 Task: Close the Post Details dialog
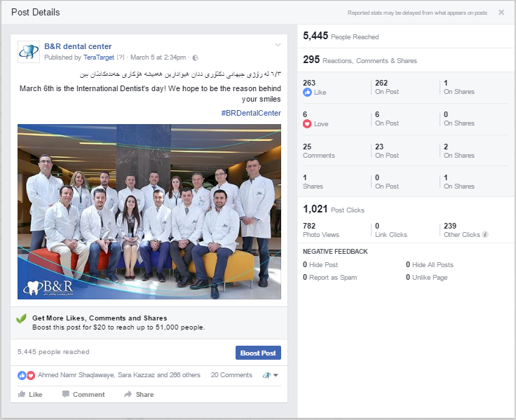501,12
